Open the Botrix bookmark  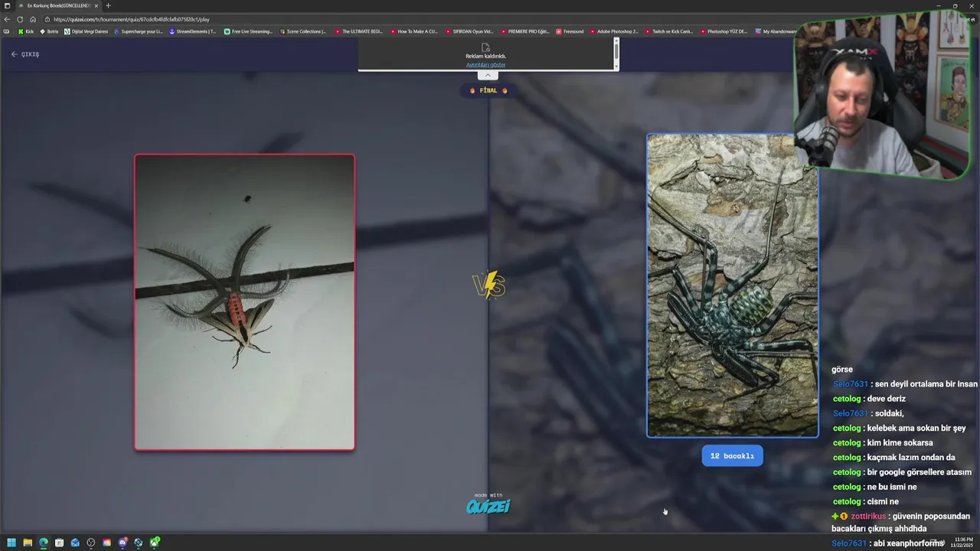coord(49,31)
